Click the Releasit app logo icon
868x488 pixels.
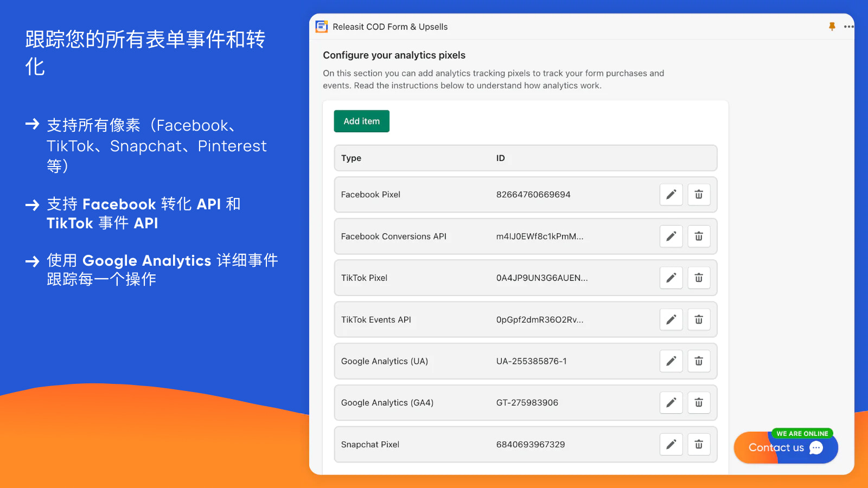tap(322, 27)
